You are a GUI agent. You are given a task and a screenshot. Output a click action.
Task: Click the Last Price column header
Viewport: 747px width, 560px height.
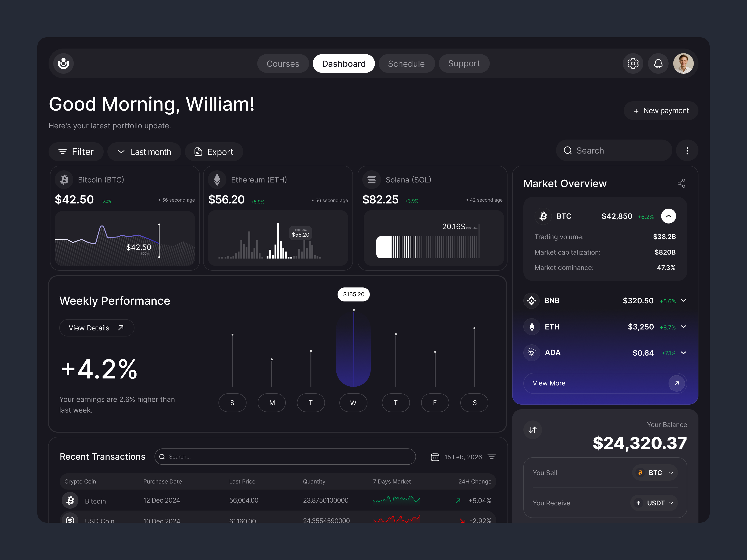point(242,481)
